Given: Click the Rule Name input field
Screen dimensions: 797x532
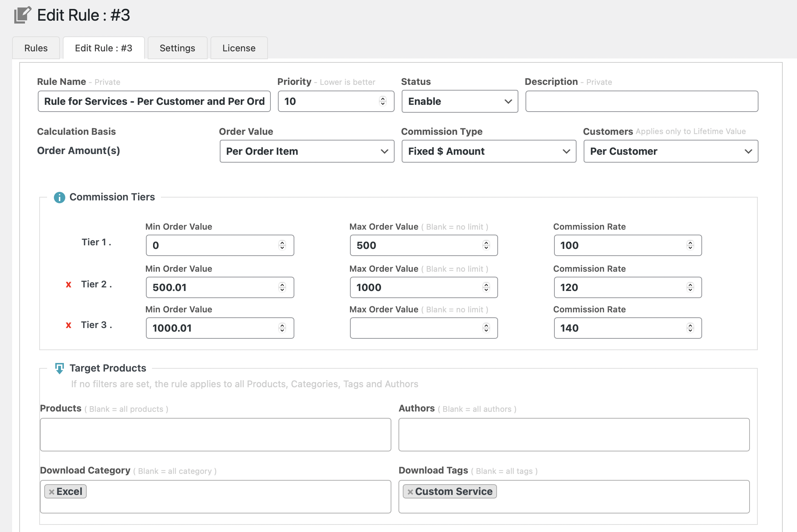Looking at the screenshot, I should [154, 101].
